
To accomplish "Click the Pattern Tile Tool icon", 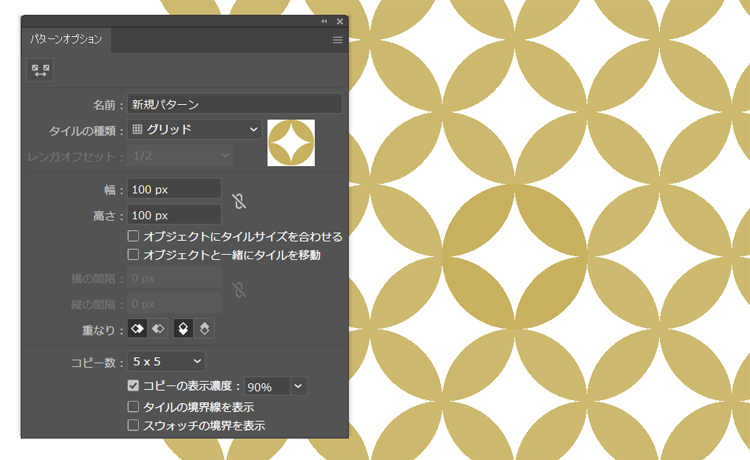I will 40,70.
